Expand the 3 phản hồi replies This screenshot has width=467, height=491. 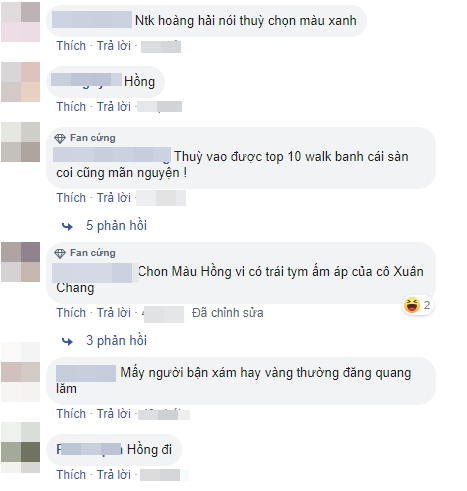point(116,340)
